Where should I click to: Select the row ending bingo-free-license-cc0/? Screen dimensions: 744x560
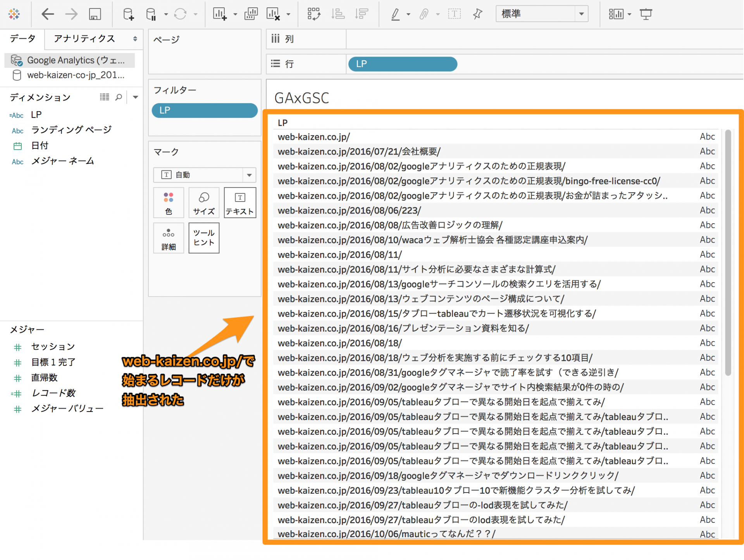(496, 181)
